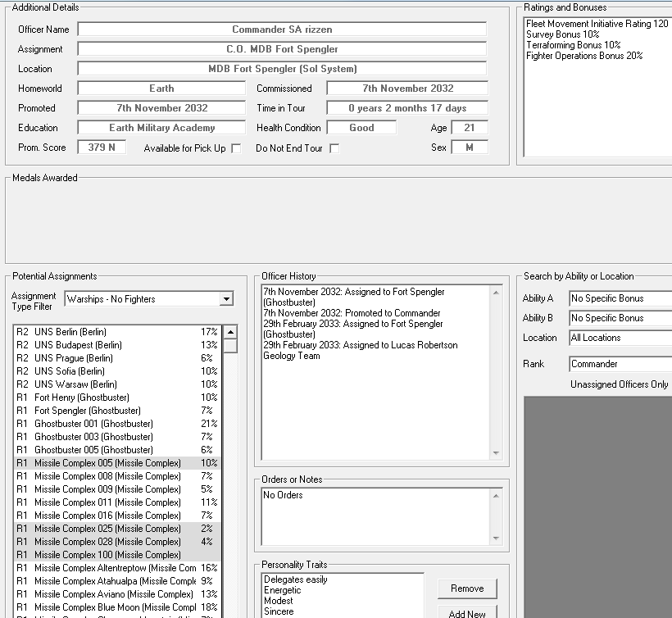Image resolution: width=672 pixels, height=618 pixels.
Task: Select Missile Complex Altentreptow assignment row
Action: click(x=118, y=568)
